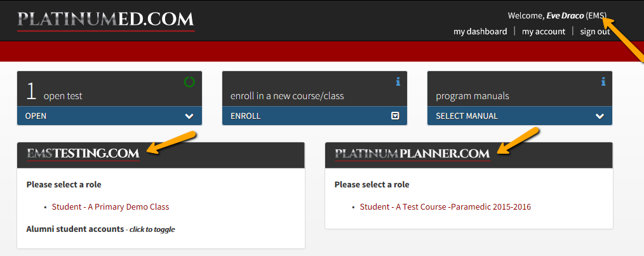Click the ENROLL bar's square arrow icon
This screenshot has width=644, height=256.
point(395,116)
